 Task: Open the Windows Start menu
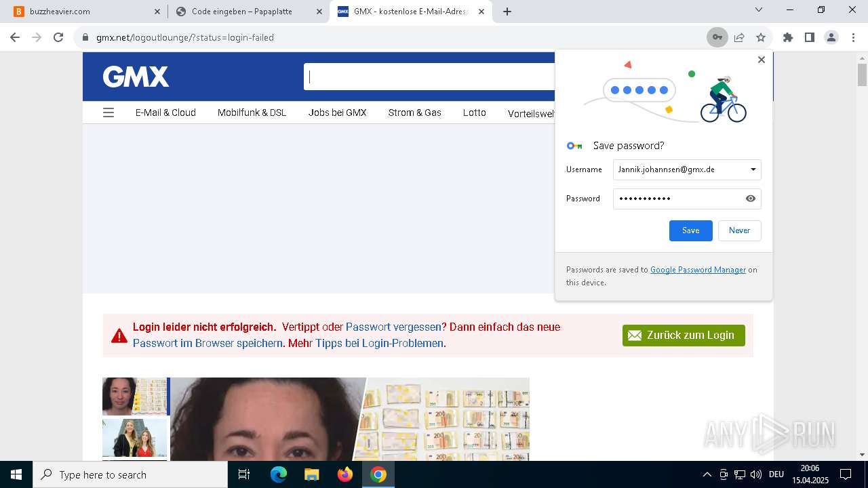16,474
